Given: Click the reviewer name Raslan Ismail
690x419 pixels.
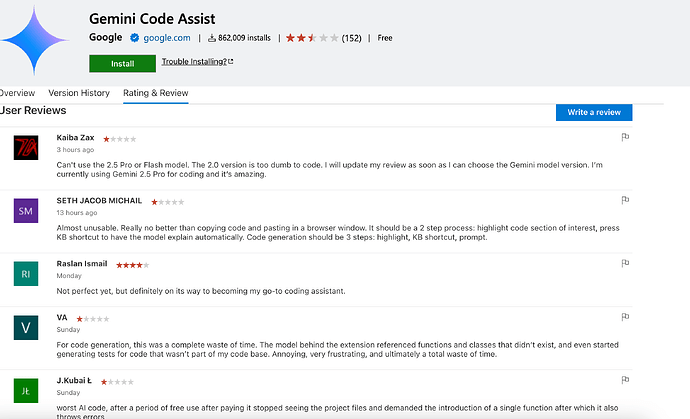Looking at the screenshot, I should [x=82, y=264].
